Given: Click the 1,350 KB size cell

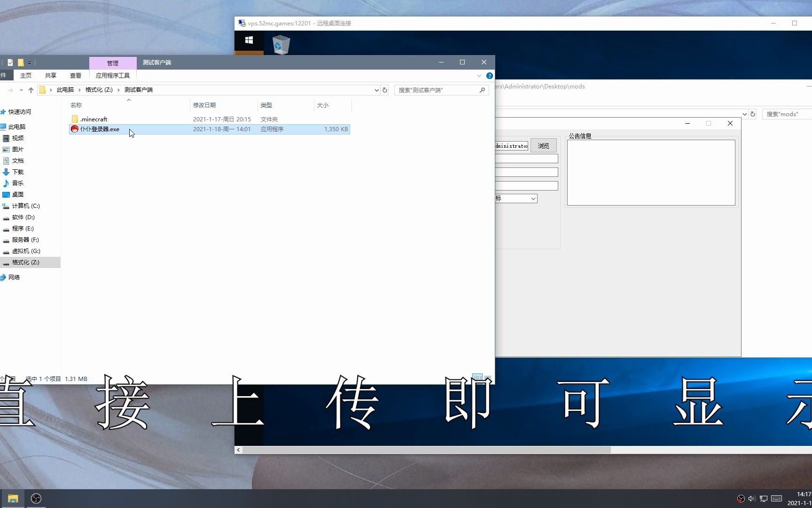Looking at the screenshot, I should click(336, 129).
